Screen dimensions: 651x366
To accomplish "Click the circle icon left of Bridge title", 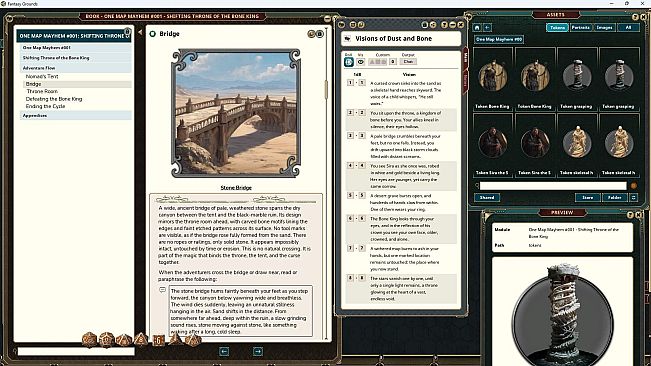I will coord(152,34).
